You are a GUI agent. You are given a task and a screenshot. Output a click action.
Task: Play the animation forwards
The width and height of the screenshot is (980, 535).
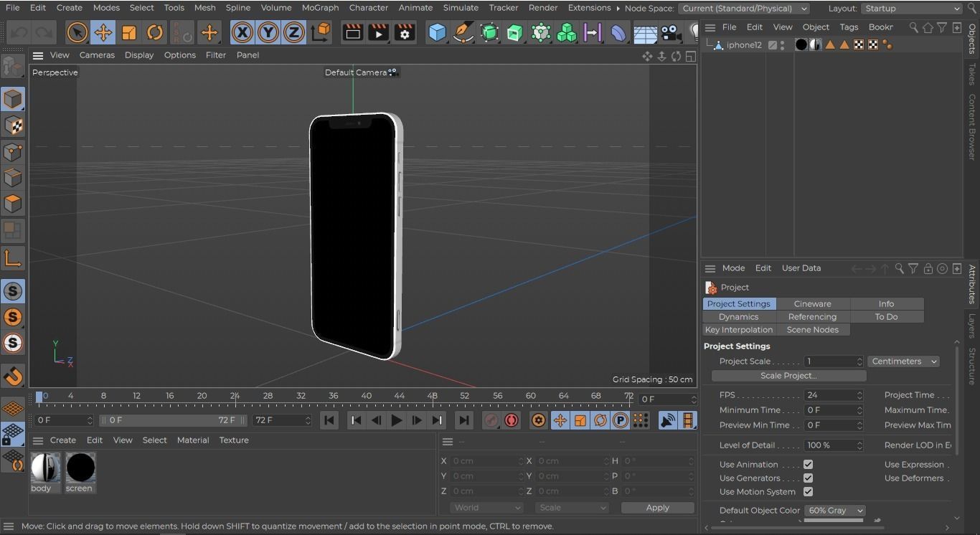396,420
